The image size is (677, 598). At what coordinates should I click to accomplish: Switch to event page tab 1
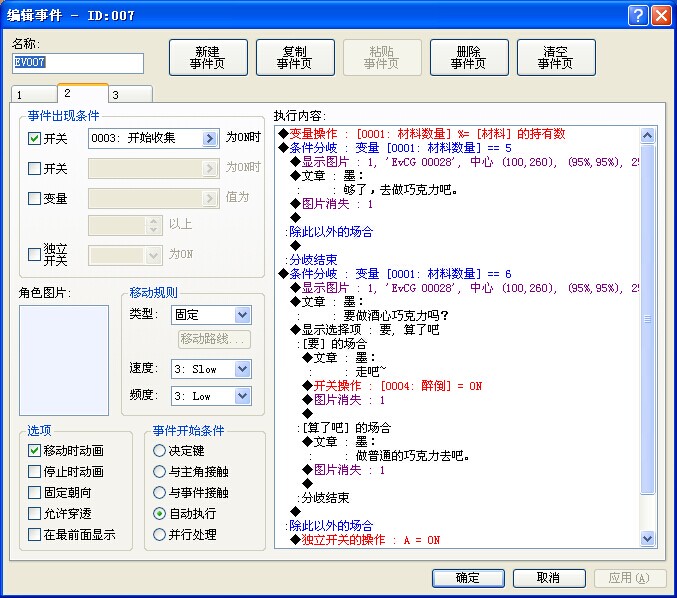[x=34, y=95]
